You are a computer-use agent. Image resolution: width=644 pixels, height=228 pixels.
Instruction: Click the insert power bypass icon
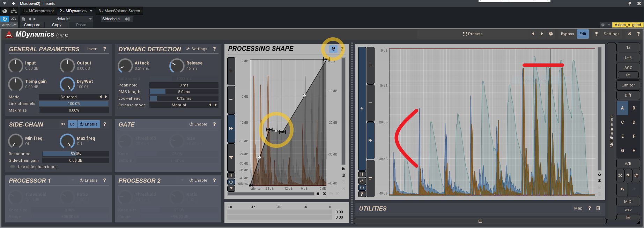click(5, 19)
